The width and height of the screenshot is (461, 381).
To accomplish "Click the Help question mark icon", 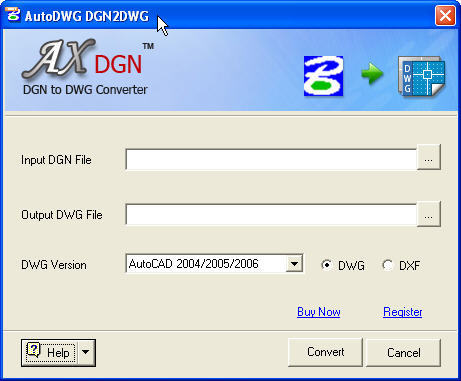I will click(x=34, y=350).
